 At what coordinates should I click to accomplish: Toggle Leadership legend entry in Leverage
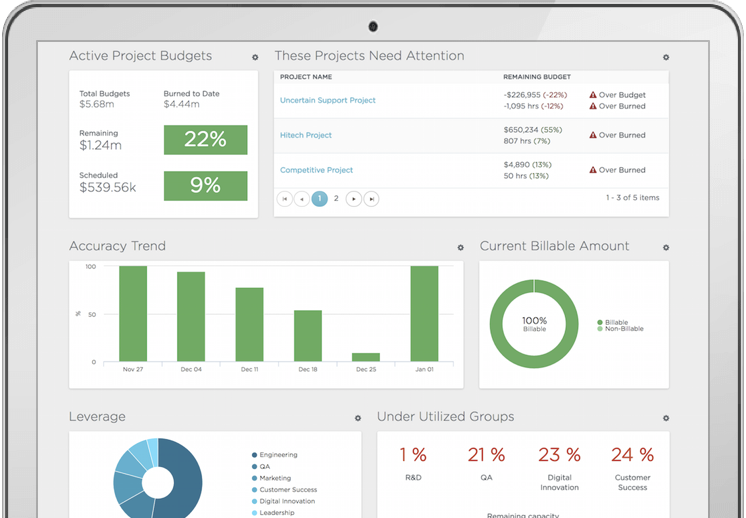(273, 513)
